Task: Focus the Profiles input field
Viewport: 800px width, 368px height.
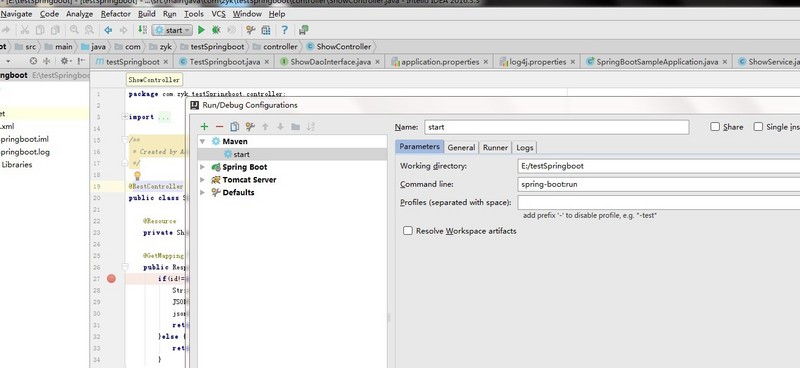Action: point(659,202)
